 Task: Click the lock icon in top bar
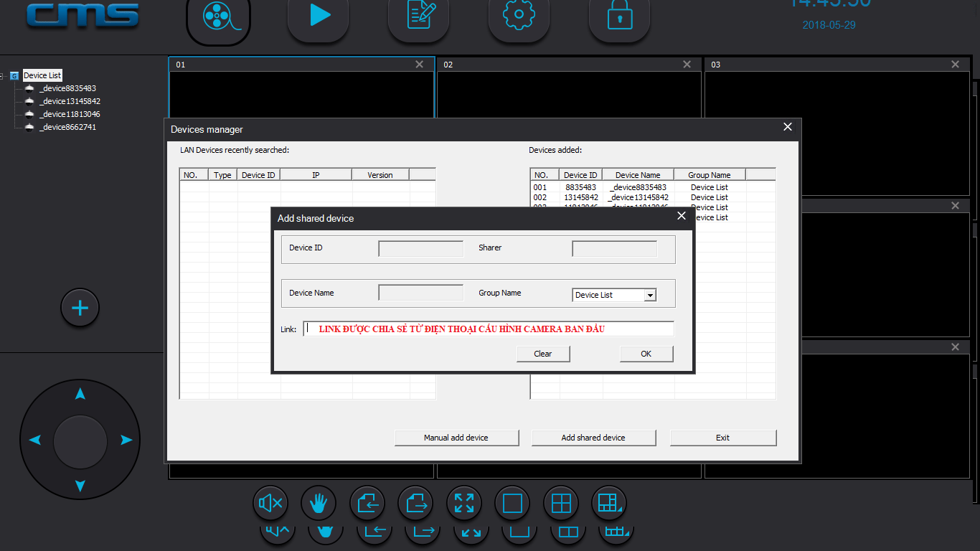tap(620, 16)
